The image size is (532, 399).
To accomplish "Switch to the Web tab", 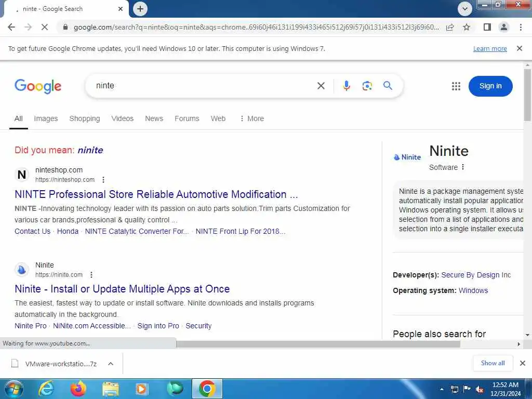I will pyautogui.click(x=218, y=118).
